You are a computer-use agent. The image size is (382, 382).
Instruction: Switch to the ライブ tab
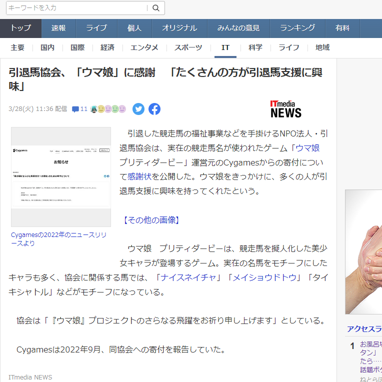point(97,28)
